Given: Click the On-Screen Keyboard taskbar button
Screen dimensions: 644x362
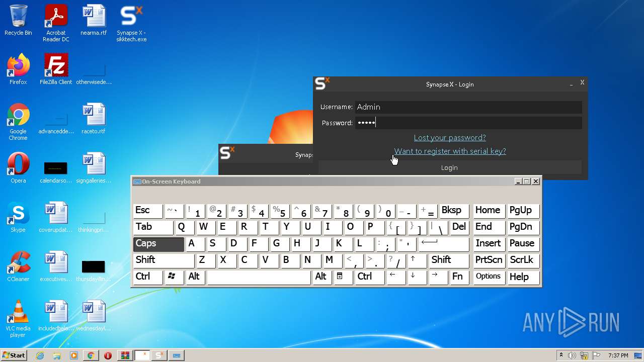Looking at the screenshot, I should (x=177, y=355).
